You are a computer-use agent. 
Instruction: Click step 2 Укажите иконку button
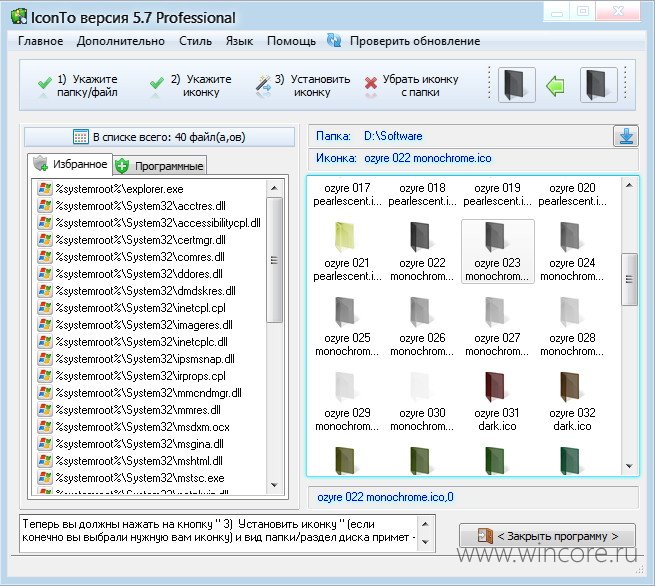(190, 86)
